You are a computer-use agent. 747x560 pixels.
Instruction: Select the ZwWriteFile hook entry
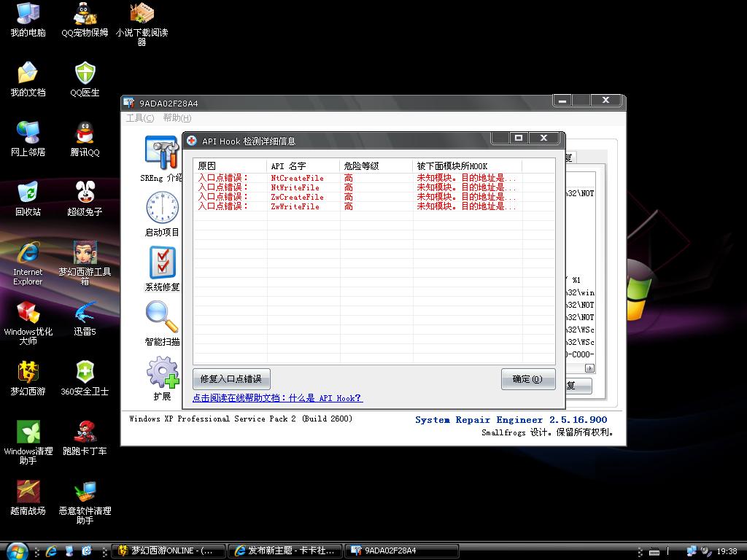295,206
